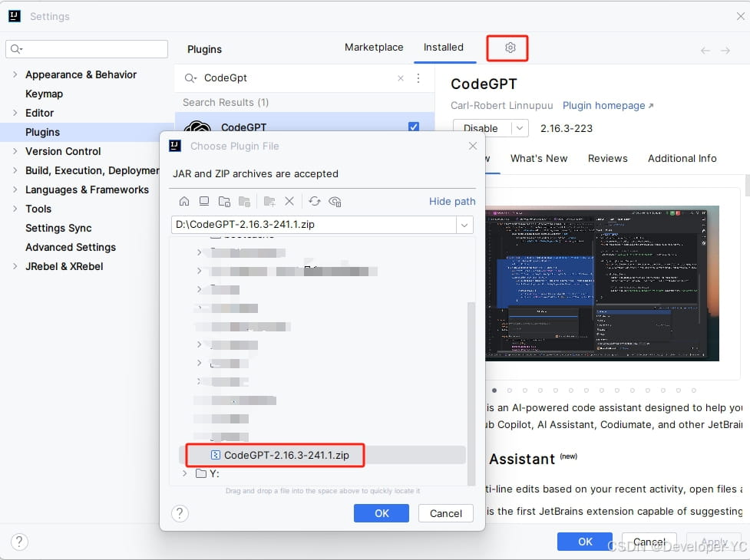750x560 pixels.
Task: Go to home directory in file chooser
Action: click(x=184, y=201)
